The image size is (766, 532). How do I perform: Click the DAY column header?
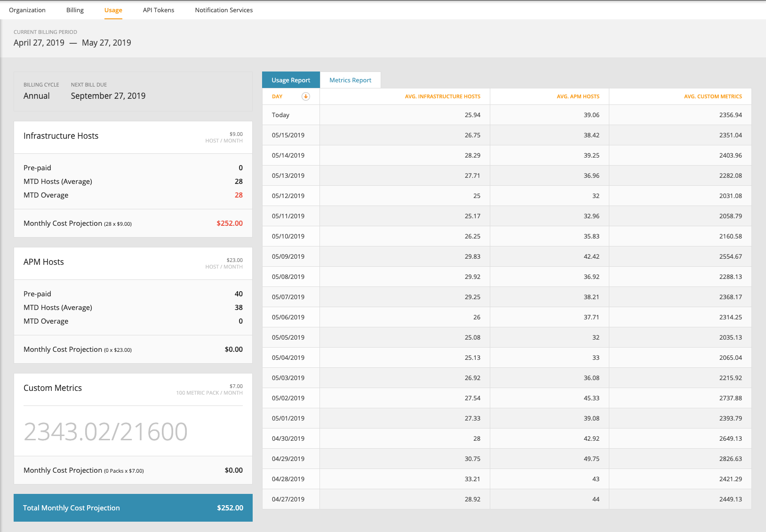click(277, 96)
